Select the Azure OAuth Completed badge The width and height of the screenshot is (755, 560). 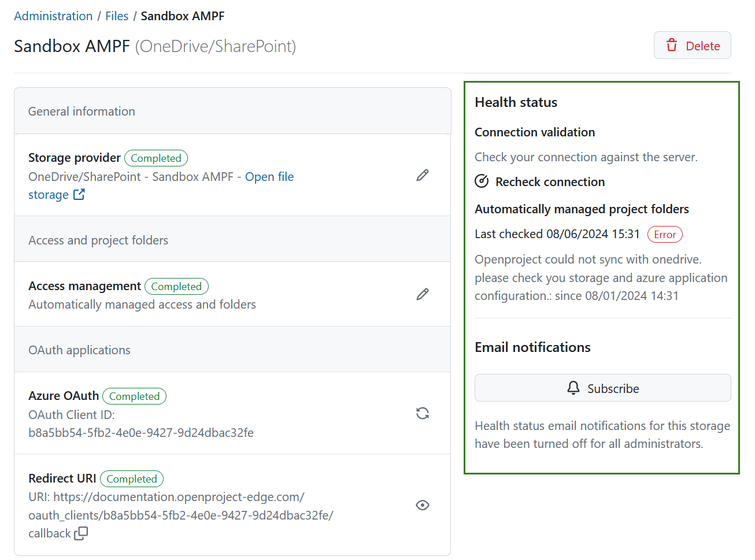click(134, 396)
